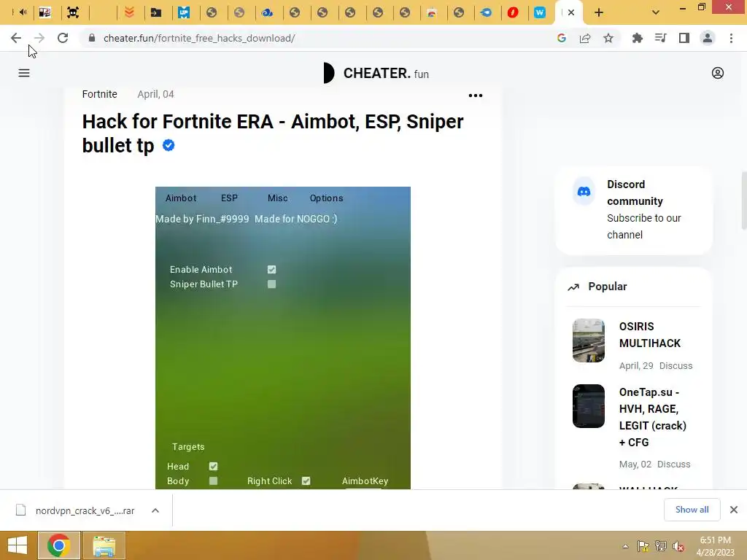Open File Explorer from the taskbar
Image resolution: width=747 pixels, height=560 pixels.
pyautogui.click(x=104, y=545)
